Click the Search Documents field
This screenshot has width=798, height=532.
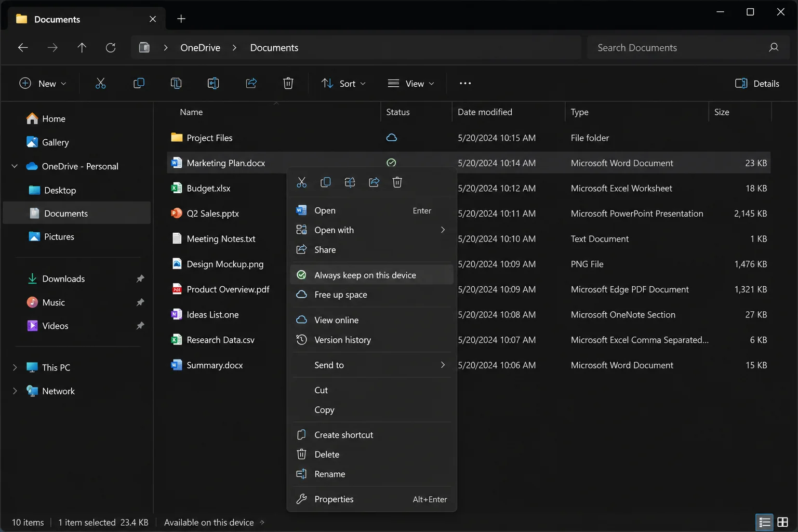687,48
